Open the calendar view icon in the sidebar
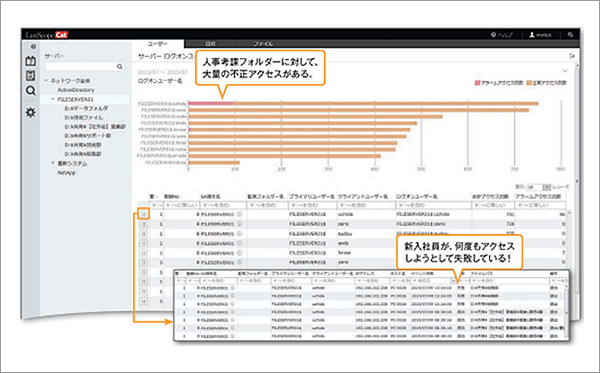This screenshot has height=373, width=600. pos(31,61)
